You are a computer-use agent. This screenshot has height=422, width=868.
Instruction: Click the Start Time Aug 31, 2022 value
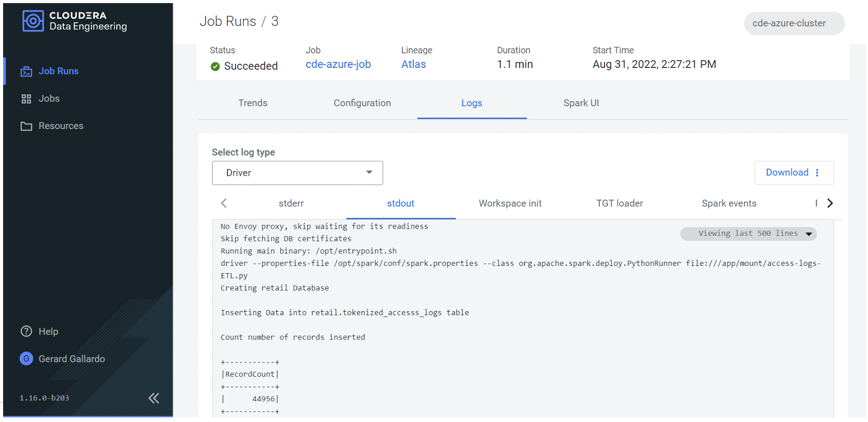tap(654, 64)
